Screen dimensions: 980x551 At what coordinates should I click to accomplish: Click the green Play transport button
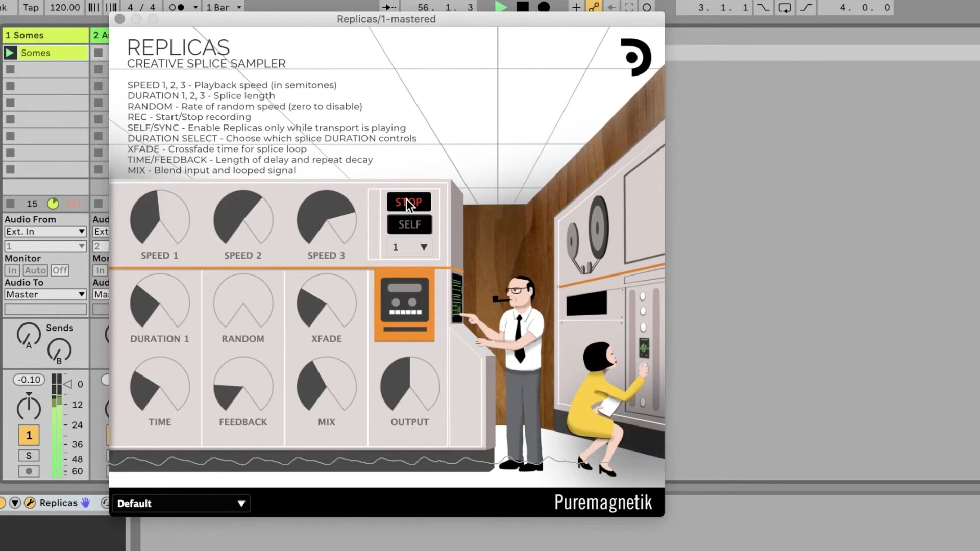point(501,7)
